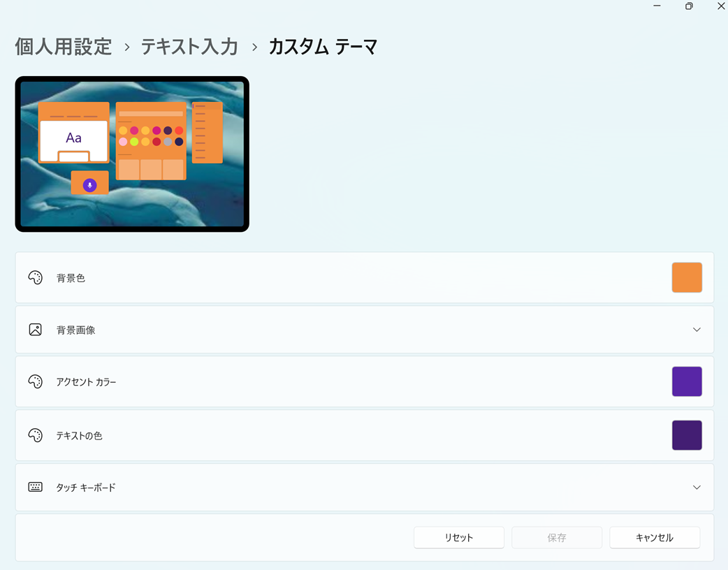The width and height of the screenshot is (728, 570).
Task: Click the custom theme preview image
Action: point(132,154)
